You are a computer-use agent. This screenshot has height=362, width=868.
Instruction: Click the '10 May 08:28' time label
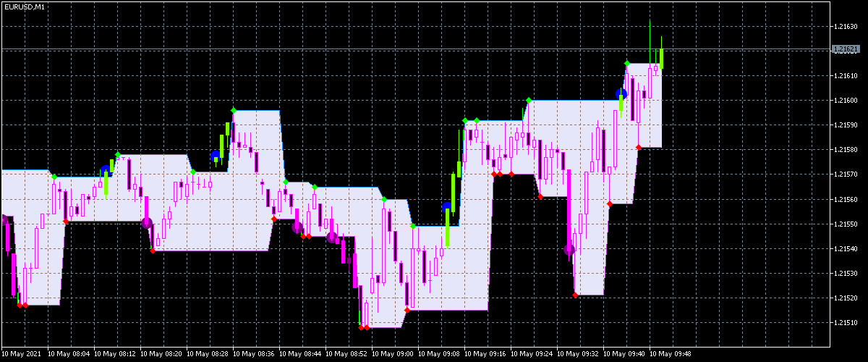tap(208, 355)
